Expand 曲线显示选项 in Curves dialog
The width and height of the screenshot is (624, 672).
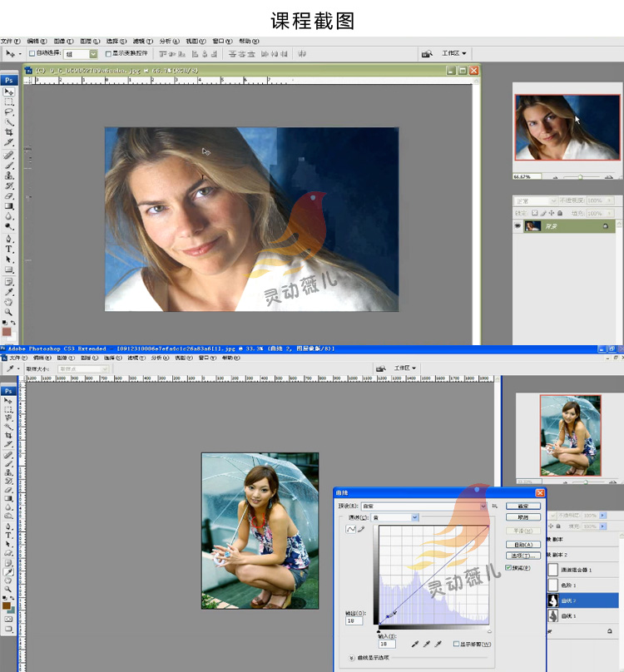coord(351,657)
